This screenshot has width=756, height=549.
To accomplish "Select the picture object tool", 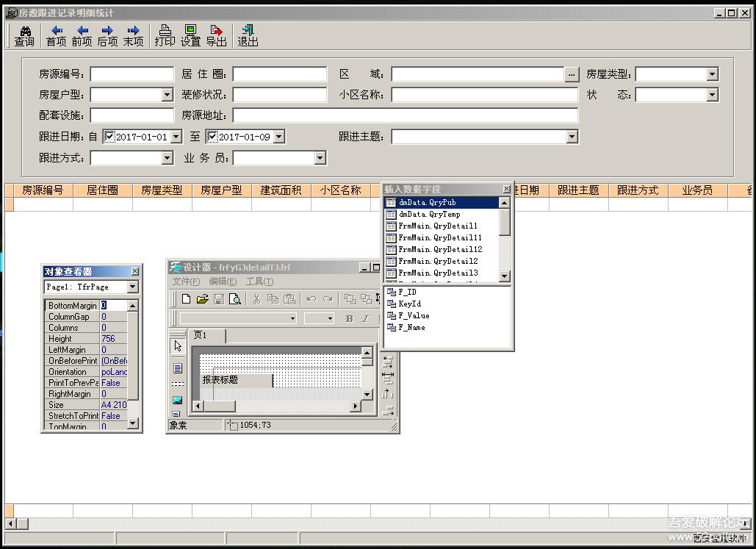I will click(x=178, y=400).
